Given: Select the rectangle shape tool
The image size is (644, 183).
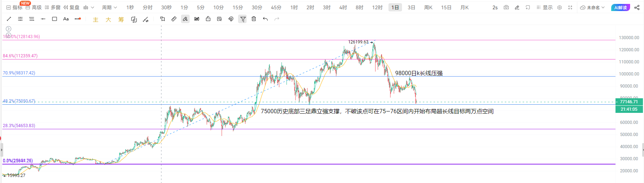Looking at the screenshot, I should point(55,19).
